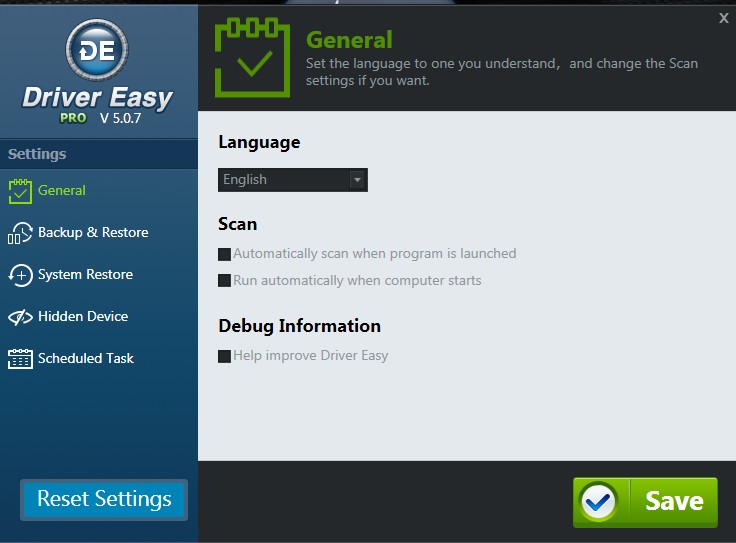Open the General settings section

click(61, 191)
